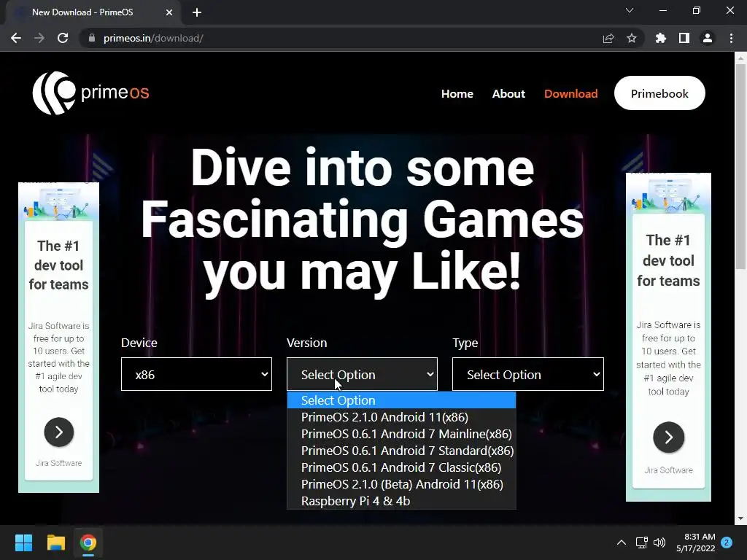Screen dimensions: 747x560
Task: Click the left ad illustration image
Action: 58,203
